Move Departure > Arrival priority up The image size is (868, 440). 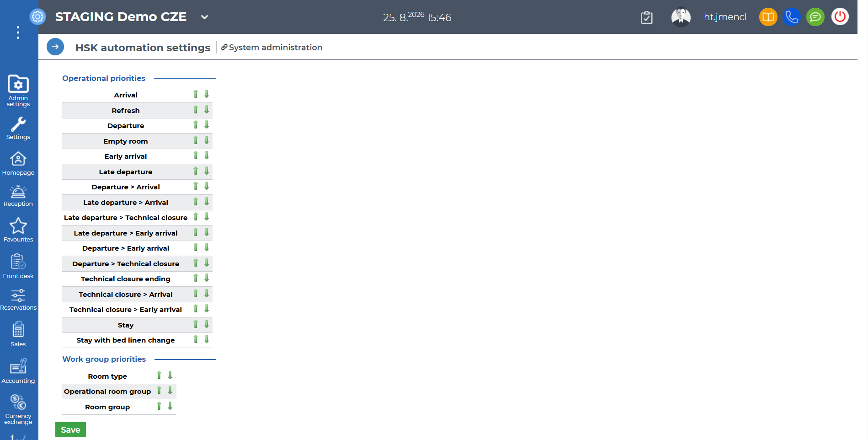click(x=196, y=186)
